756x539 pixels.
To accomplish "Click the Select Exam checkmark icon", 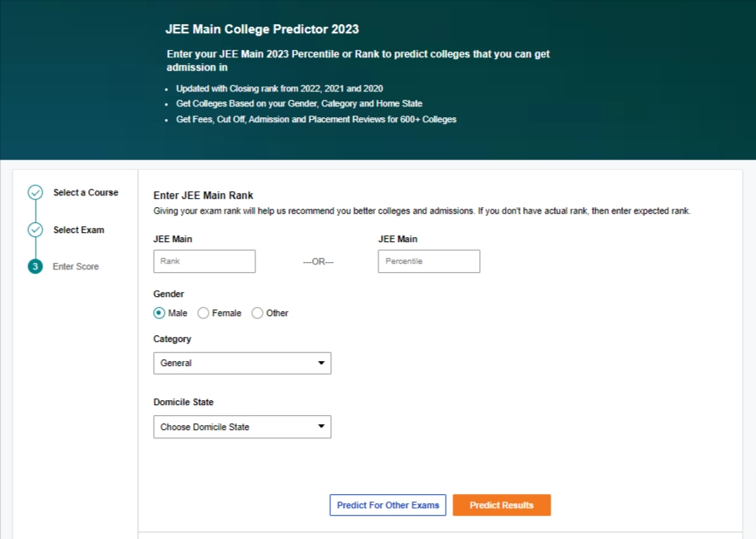I will pyautogui.click(x=35, y=230).
